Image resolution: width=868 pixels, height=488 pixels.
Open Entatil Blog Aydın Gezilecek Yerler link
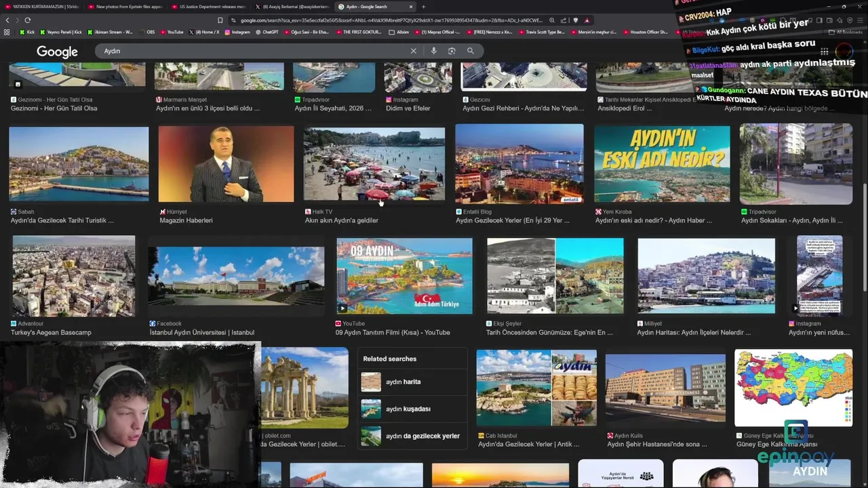[513, 220]
